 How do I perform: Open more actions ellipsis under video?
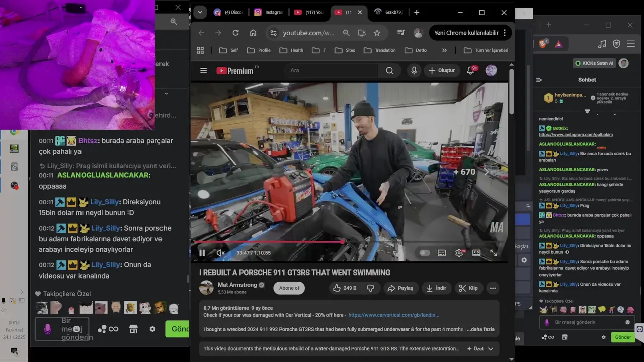493,288
